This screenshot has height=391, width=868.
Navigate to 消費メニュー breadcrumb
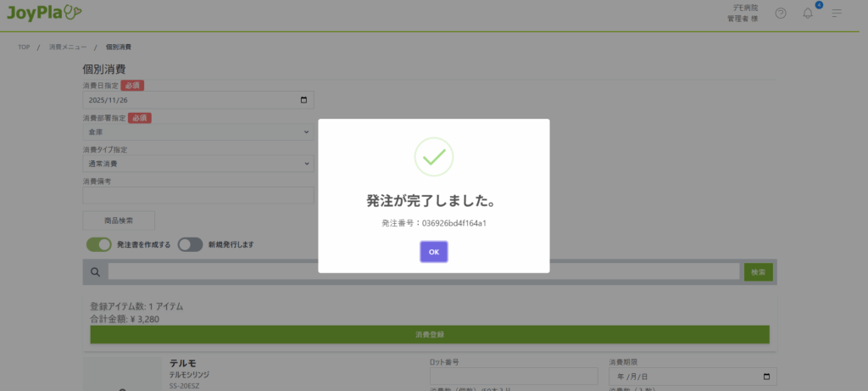67,47
